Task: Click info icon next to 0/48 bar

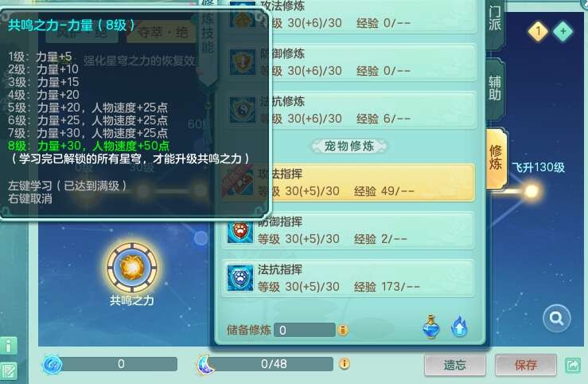Action: click(345, 363)
